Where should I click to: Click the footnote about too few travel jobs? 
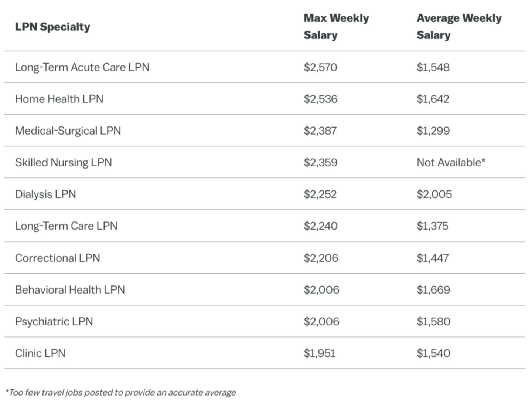(x=120, y=393)
